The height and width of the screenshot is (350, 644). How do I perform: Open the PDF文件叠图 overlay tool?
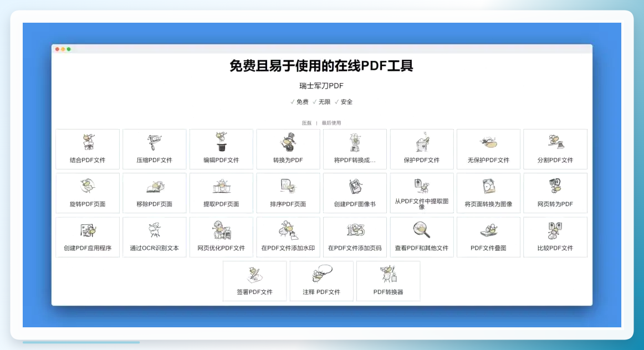click(488, 237)
